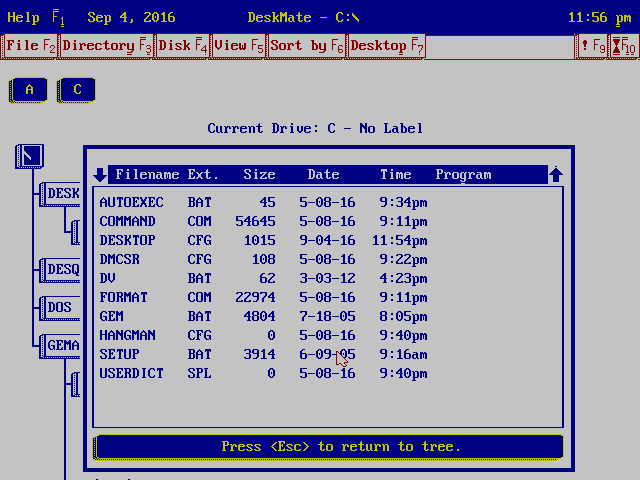This screenshot has height=480, width=640.
Task: Select GEM BAT file row
Action: tap(328, 316)
